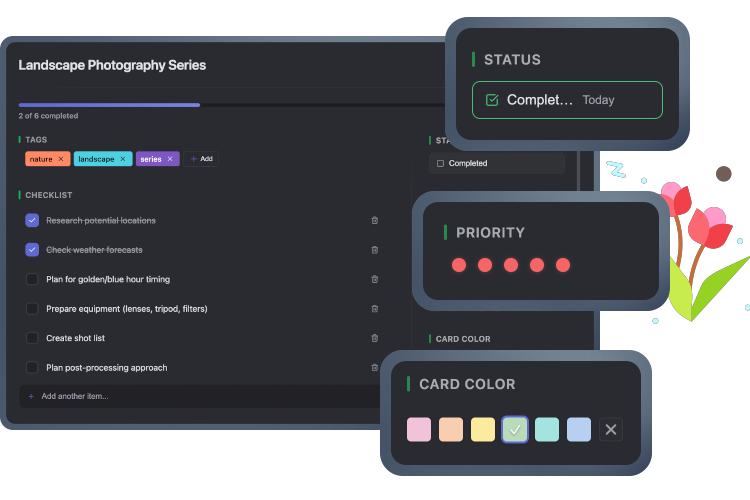Clear card color with the X swatch

tap(611, 430)
